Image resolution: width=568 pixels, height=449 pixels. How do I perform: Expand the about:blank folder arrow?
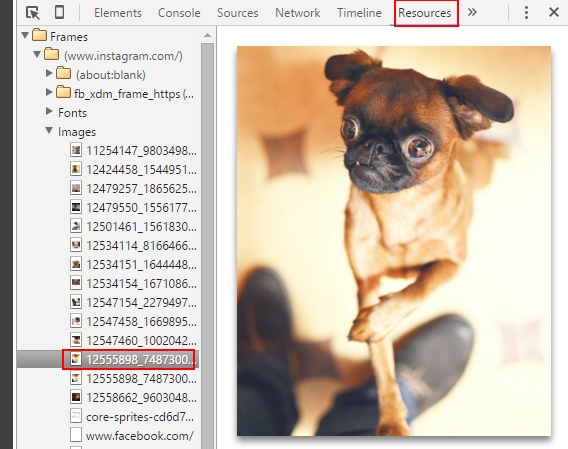click(49, 73)
